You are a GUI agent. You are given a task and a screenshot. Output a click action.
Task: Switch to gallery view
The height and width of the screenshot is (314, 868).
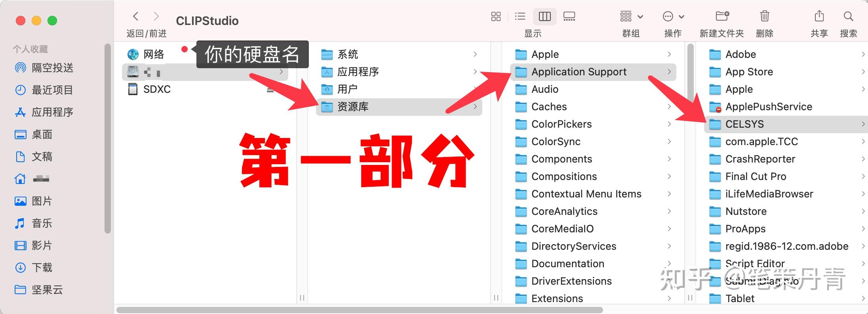click(x=569, y=16)
